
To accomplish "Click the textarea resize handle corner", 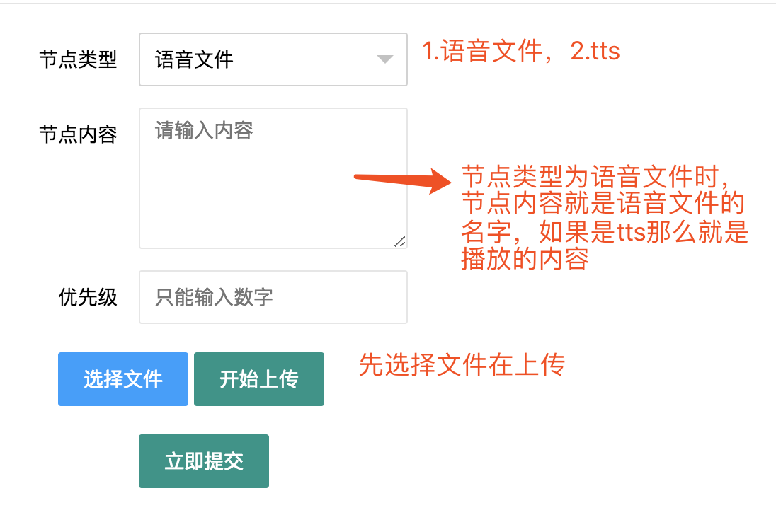I will coord(400,241).
